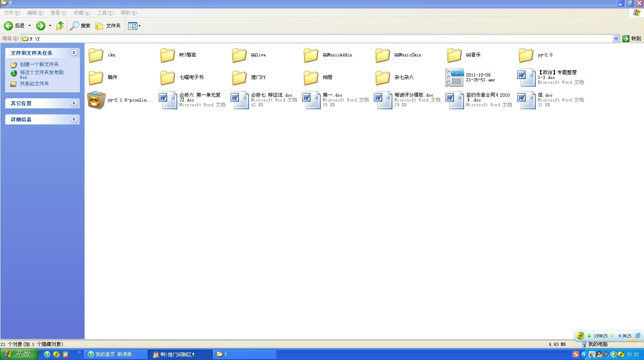Go back with the 后退 arrow icon

click(8, 26)
